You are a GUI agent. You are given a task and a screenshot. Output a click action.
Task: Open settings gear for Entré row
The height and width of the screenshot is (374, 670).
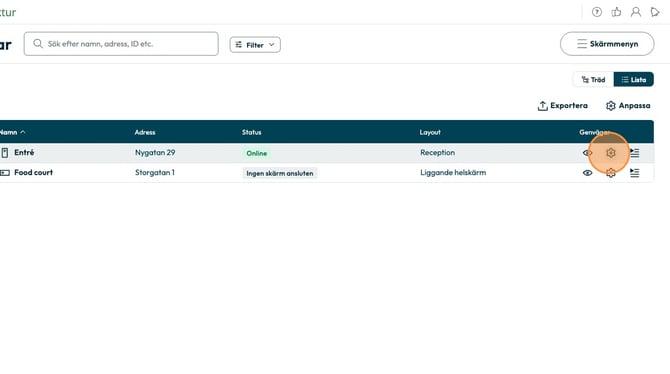click(611, 153)
